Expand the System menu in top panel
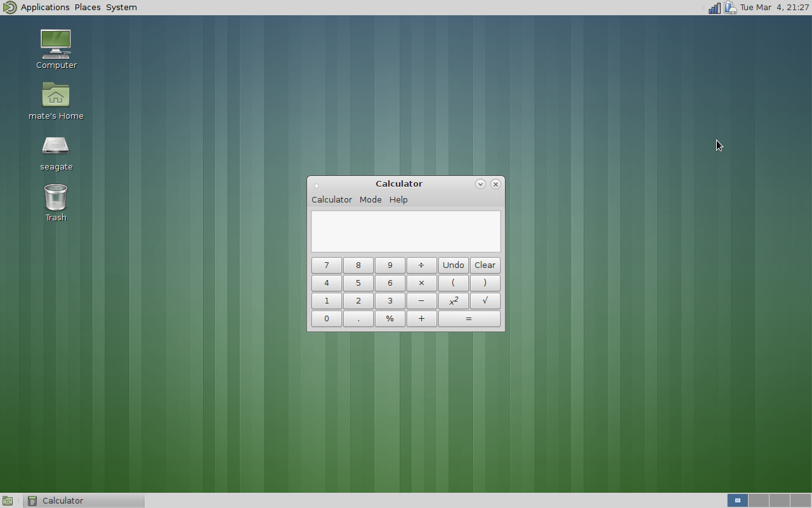 point(121,8)
